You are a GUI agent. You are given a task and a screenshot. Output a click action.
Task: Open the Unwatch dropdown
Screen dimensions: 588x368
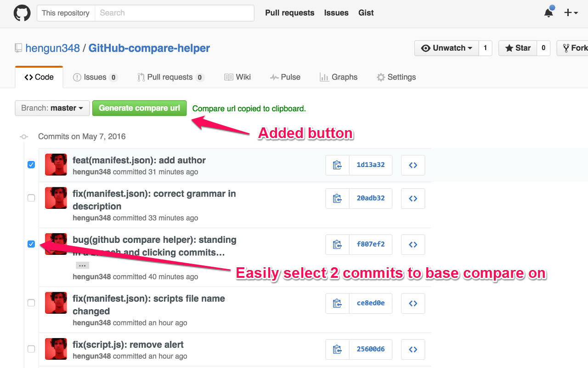[447, 48]
